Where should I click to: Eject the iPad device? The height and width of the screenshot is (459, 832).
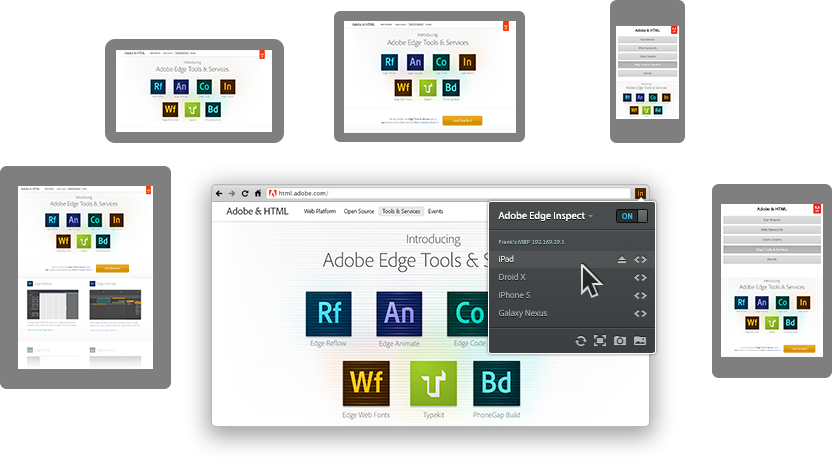[622, 259]
